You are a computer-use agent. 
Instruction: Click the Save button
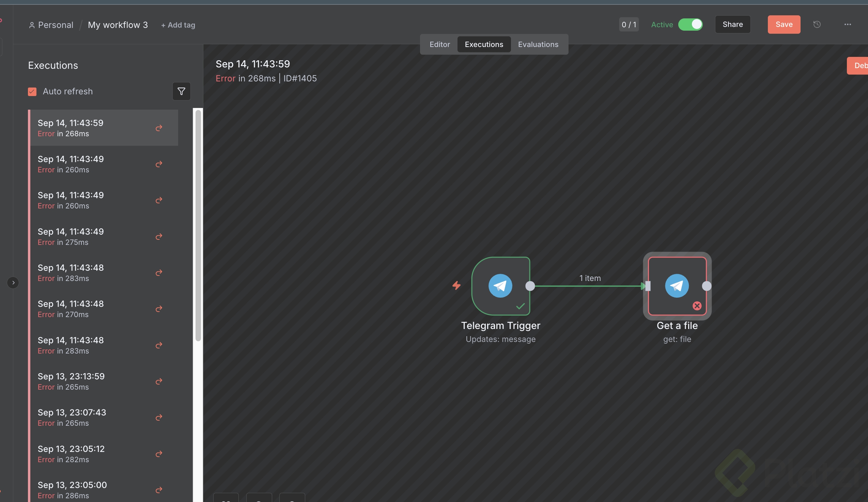[784, 25]
